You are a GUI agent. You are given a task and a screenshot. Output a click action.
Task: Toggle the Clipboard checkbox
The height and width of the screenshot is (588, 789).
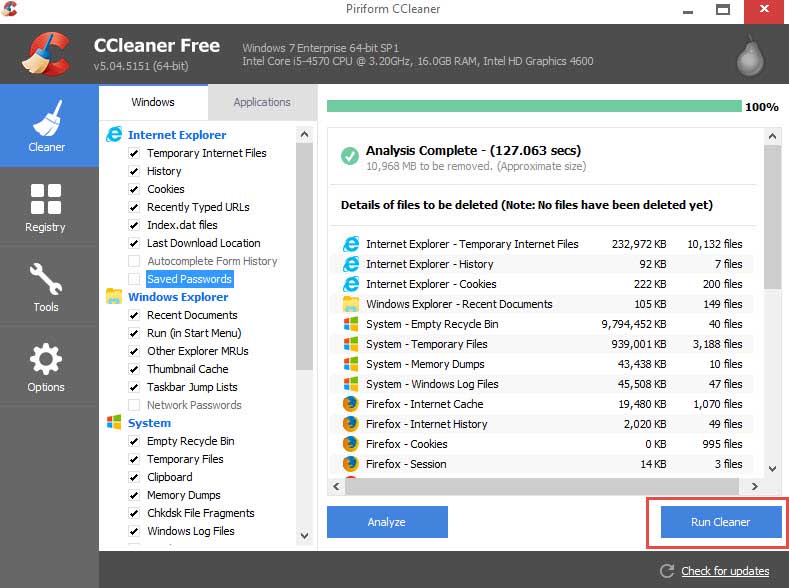pyautogui.click(x=134, y=477)
